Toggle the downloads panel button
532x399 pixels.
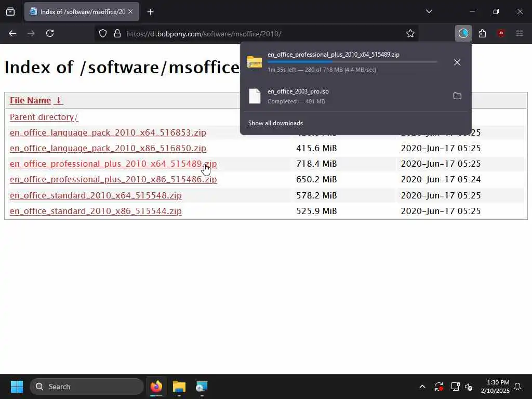point(463,33)
